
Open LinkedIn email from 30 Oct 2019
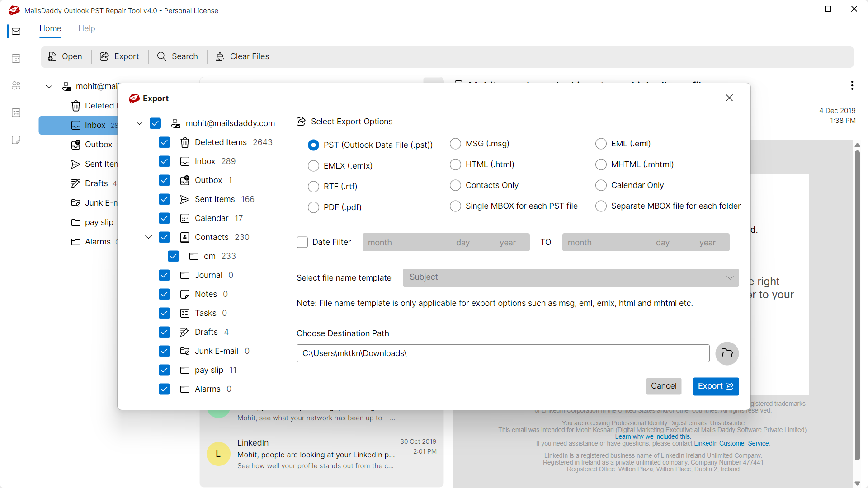321,454
